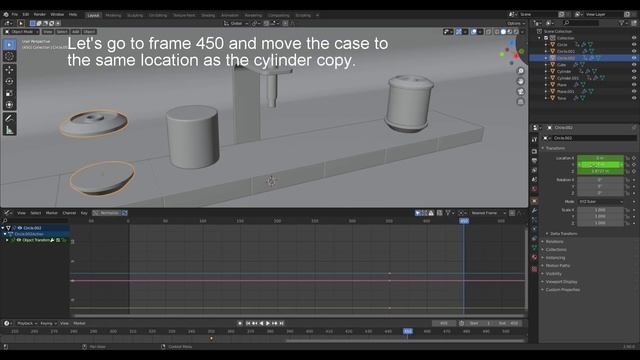Viewport: 640px width, 360px height.
Task: Hide Circle.002 in the outliner
Action: 634,58
